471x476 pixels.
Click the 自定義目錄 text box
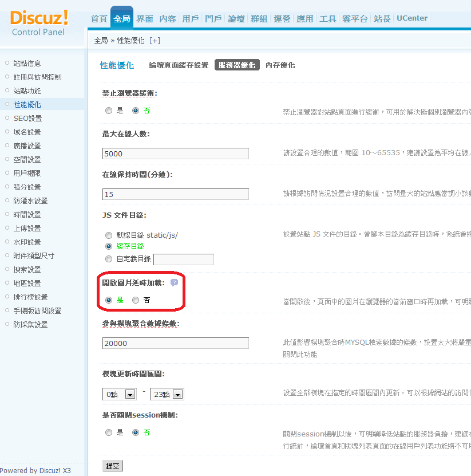[x=183, y=259]
